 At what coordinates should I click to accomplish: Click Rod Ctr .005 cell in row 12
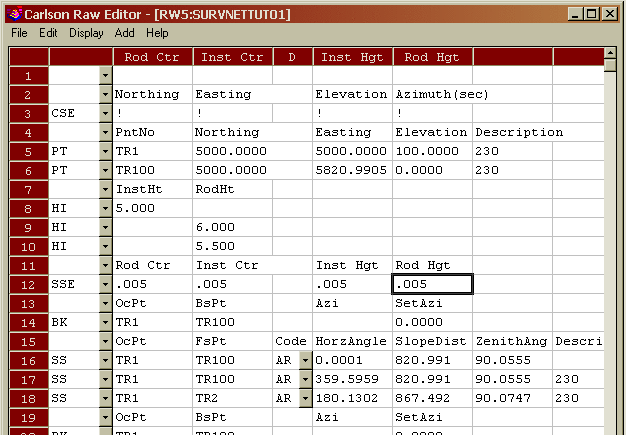point(153,285)
